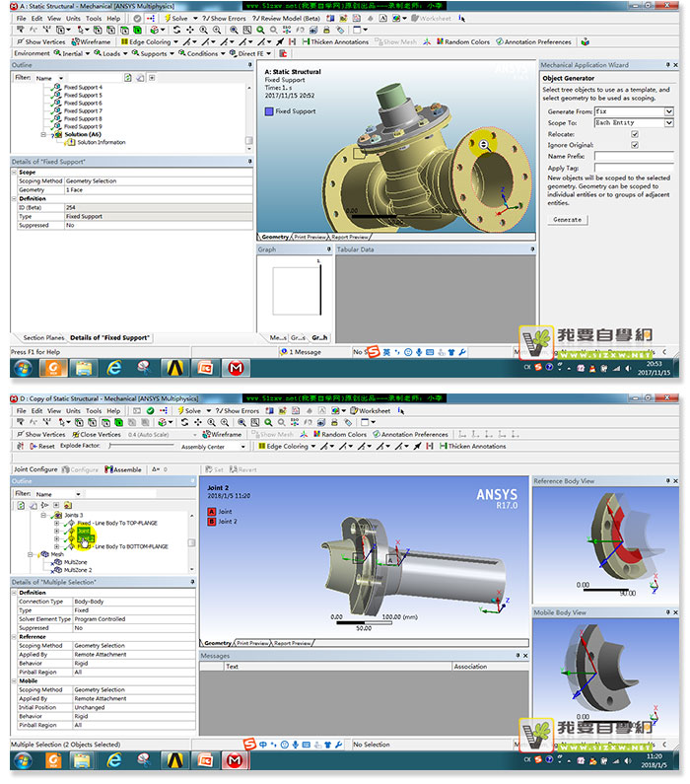Open Units menu in window A
This screenshot has width=690, height=784.
(x=73, y=18)
